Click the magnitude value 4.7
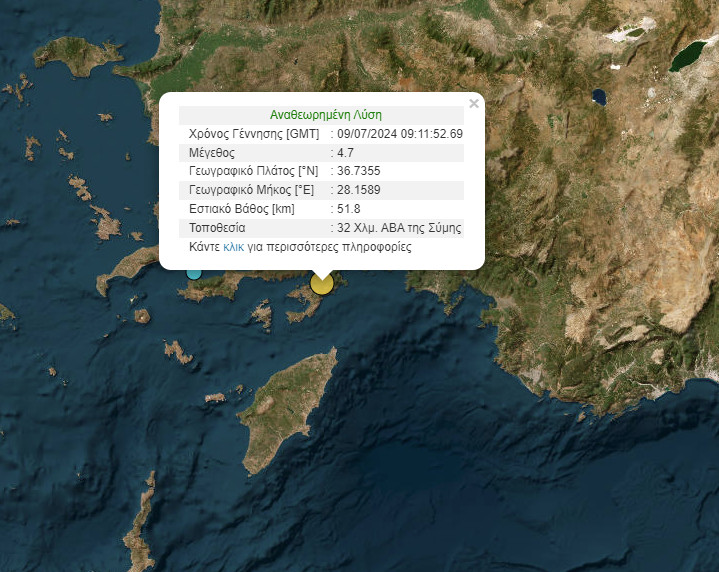 [x=346, y=153]
